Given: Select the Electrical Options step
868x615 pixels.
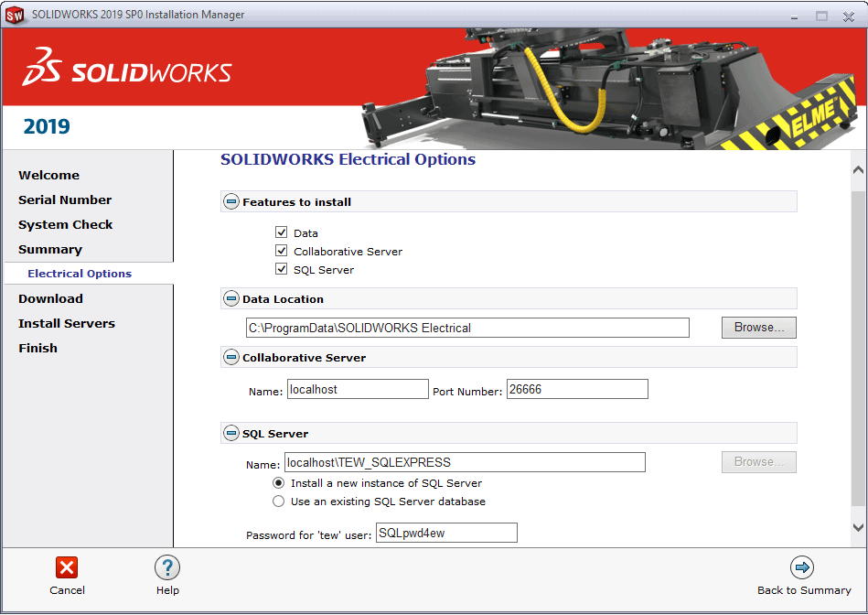Looking at the screenshot, I should [80, 273].
